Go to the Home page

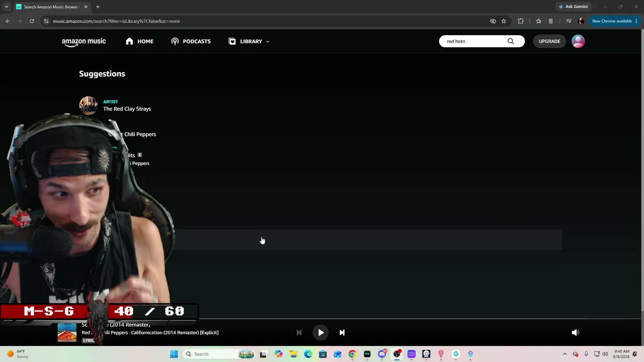(139, 41)
